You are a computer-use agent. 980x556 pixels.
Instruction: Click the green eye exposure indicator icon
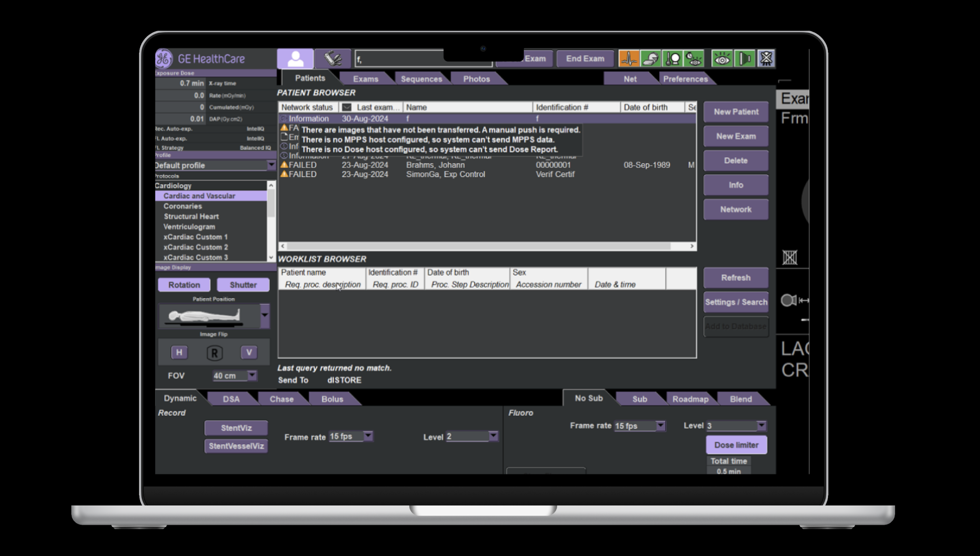[x=722, y=58]
